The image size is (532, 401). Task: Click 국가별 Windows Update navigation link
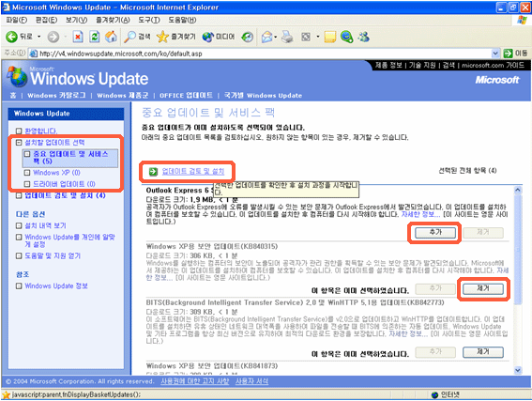(x=263, y=96)
